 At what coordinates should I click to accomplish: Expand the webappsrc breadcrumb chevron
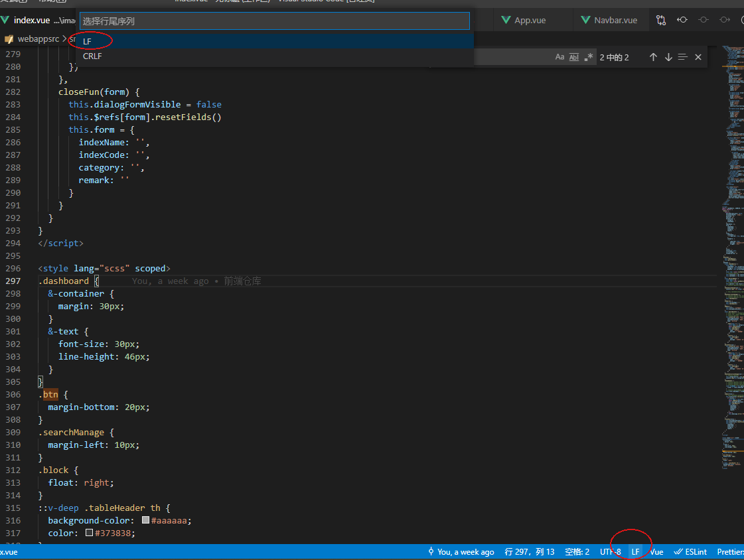point(64,40)
